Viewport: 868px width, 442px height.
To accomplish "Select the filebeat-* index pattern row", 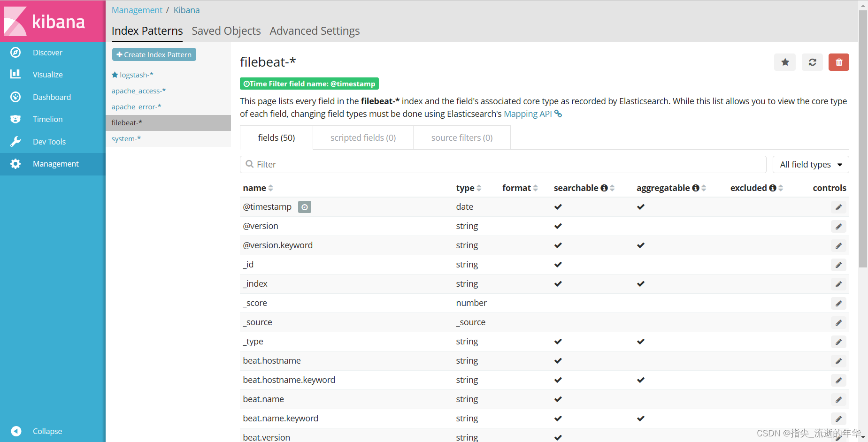I will tap(168, 122).
